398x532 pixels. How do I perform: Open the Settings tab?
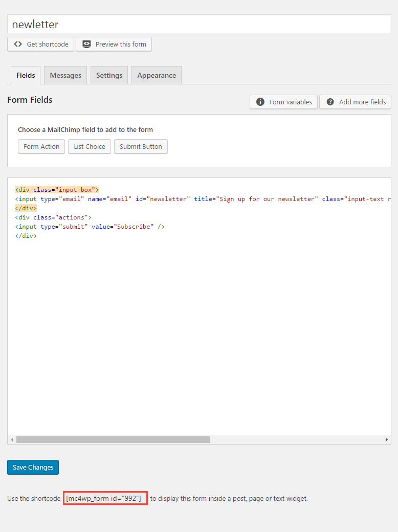click(x=109, y=75)
